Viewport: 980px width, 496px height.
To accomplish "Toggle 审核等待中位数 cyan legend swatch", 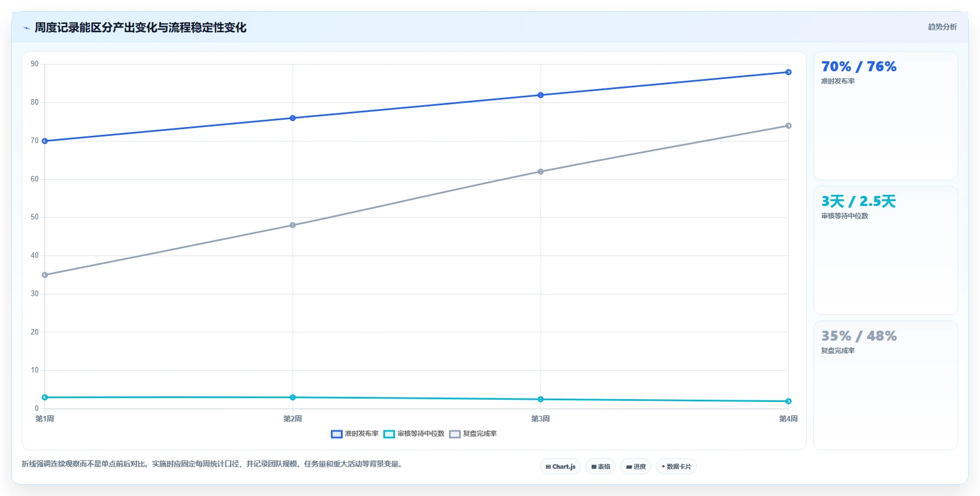I will coord(389,434).
